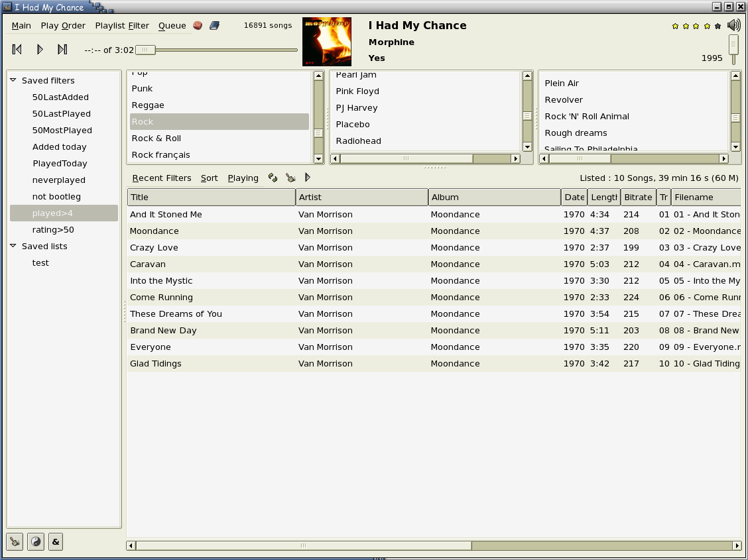Select the 50LastPlayed saved filter
The width and height of the screenshot is (748, 560).
62,114
